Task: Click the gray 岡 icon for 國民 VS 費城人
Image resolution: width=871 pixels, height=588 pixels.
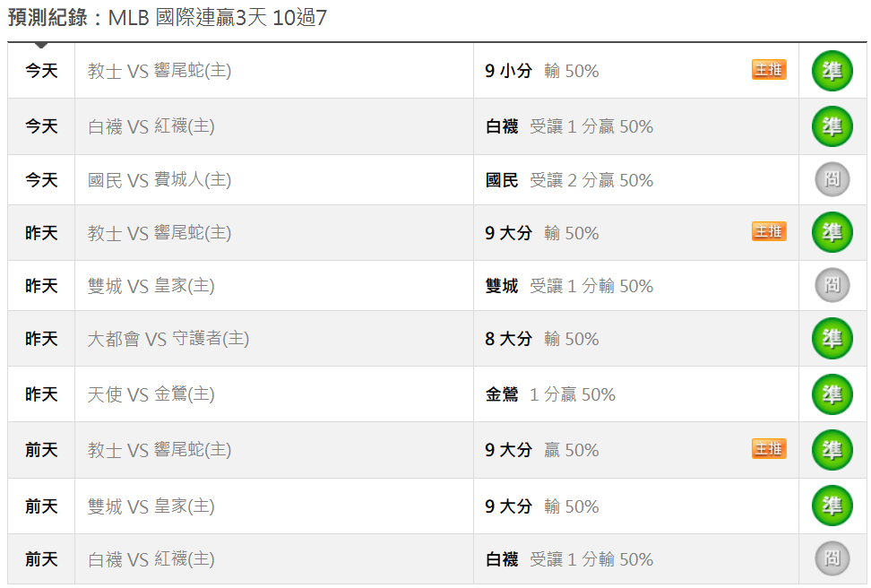Action: click(832, 179)
